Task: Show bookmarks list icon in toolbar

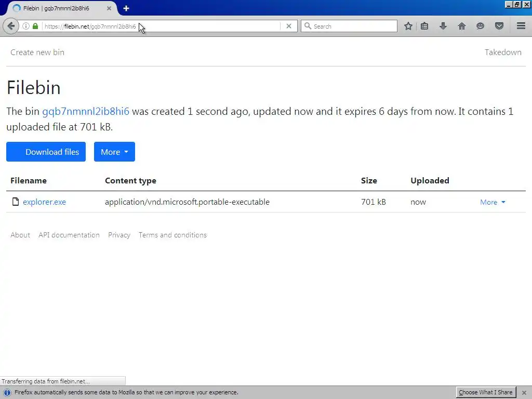Action: click(424, 26)
